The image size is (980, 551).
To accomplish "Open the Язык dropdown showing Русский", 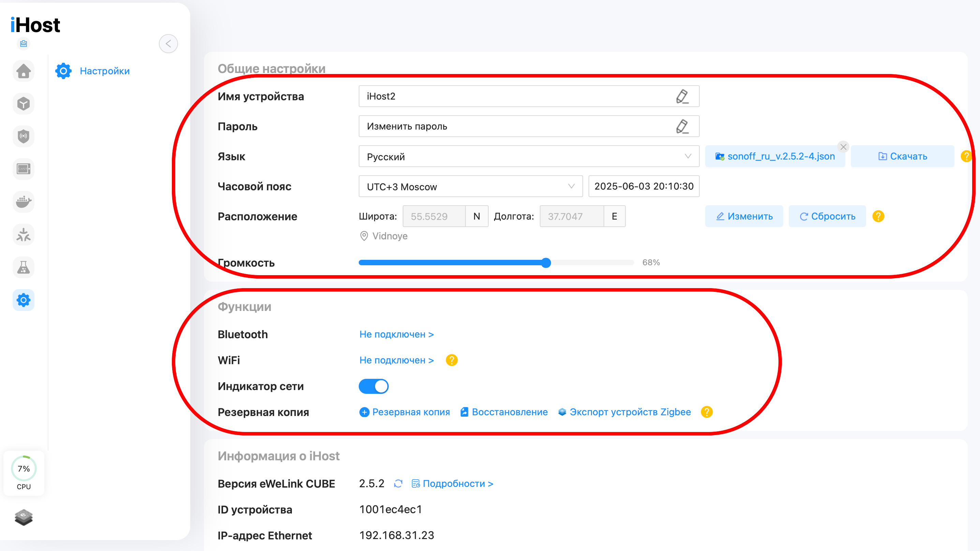I will coord(529,156).
